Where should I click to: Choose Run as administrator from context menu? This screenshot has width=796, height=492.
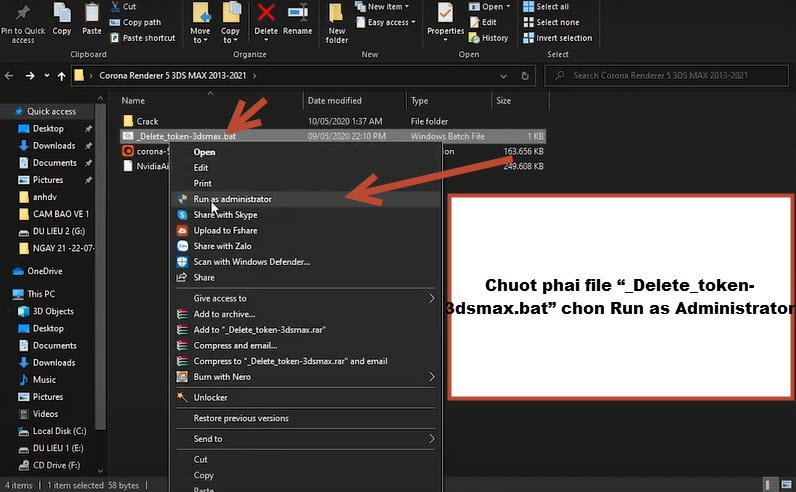point(232,199)
